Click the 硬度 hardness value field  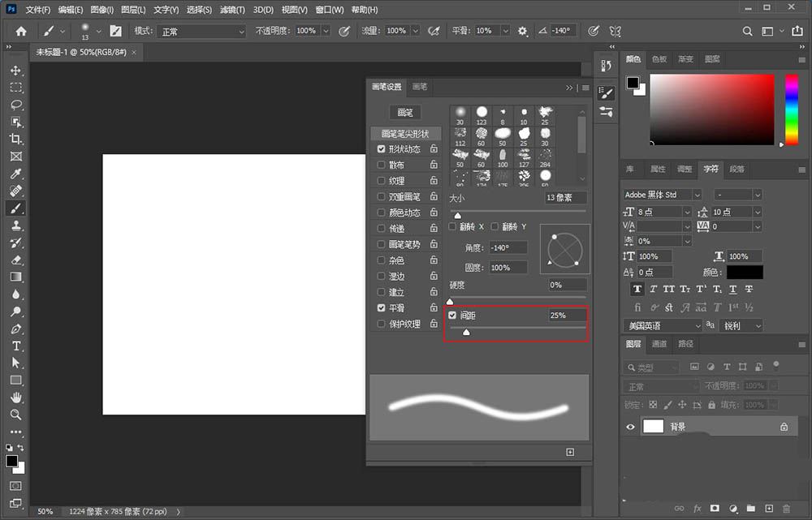pyautogui.click(x=566, y=286)
